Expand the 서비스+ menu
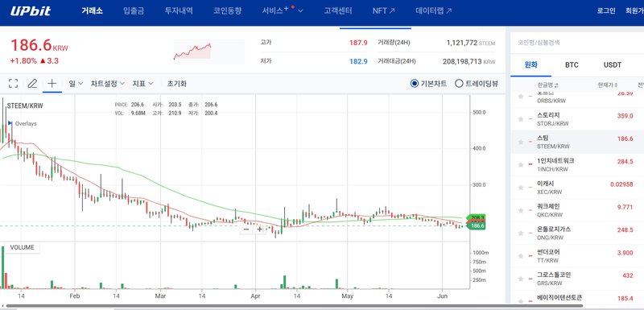This screenshot has height=310, width=644. pos(283,11)
